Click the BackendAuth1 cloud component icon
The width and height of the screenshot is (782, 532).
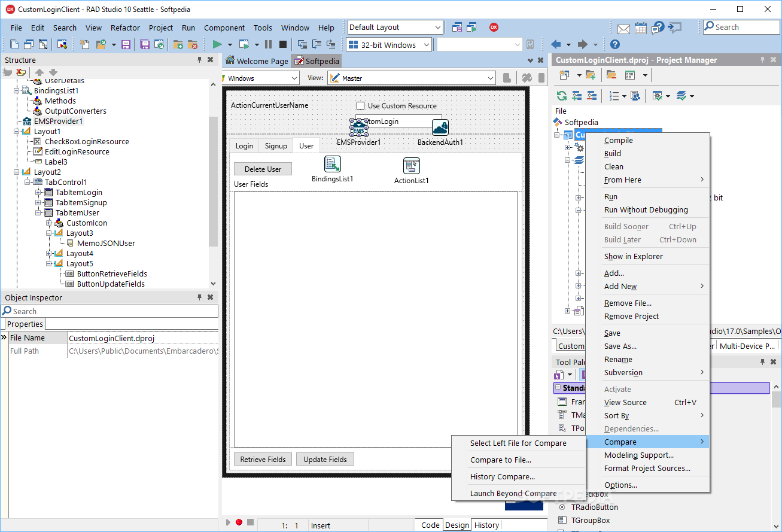(440, 127)
